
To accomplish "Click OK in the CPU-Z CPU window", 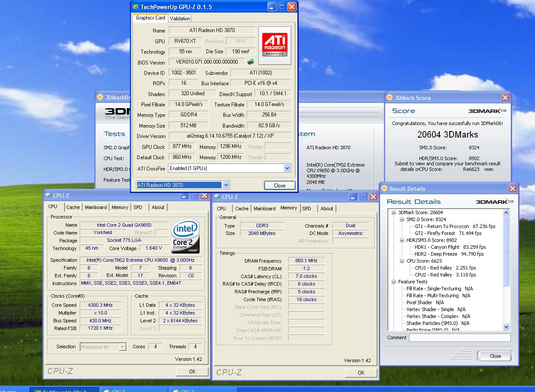I will pyautogui.click(x=192, y=371).
